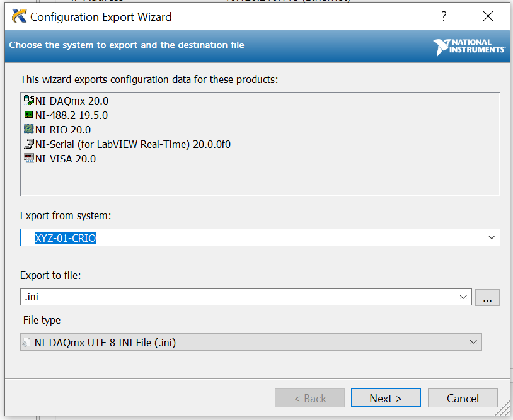The height and width of the screenshot is (420, 513).
Task: Click the Cancel button
Action: (x=463, y=398)
